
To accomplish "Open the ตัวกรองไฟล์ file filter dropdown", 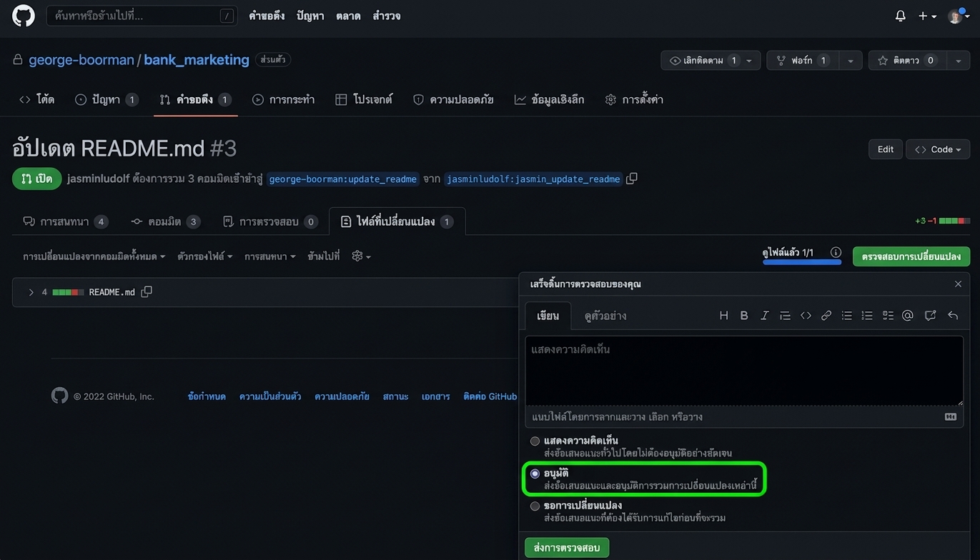I will [x=204, y=256].
